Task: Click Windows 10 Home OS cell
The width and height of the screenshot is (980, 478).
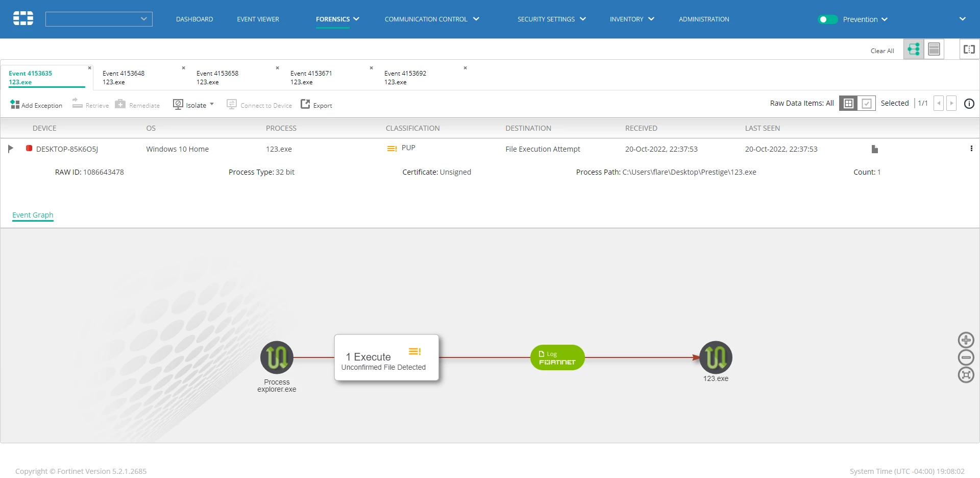Action: point(177,149)
